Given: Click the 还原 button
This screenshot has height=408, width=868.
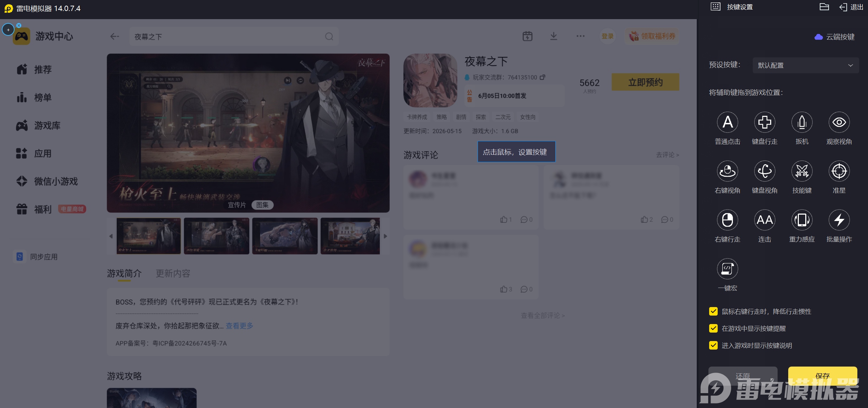Looking at the screenshot, I should (x=743, y=375).
